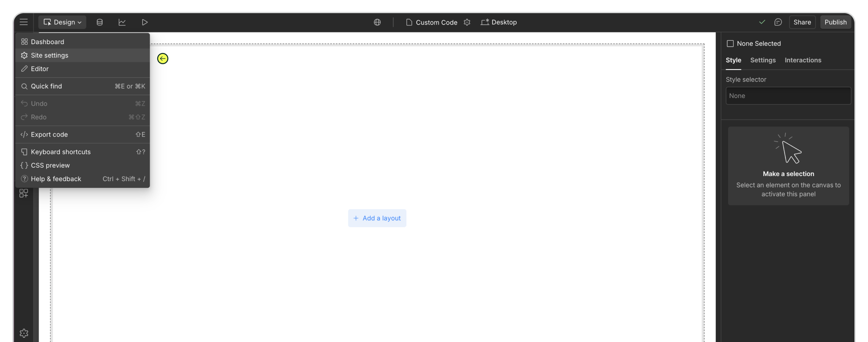Image resolution: width=868 pixels, height=342 pixels.
Task: Open the Design mode dropdown
Action: pyautogui.click(x=62, y=22)
